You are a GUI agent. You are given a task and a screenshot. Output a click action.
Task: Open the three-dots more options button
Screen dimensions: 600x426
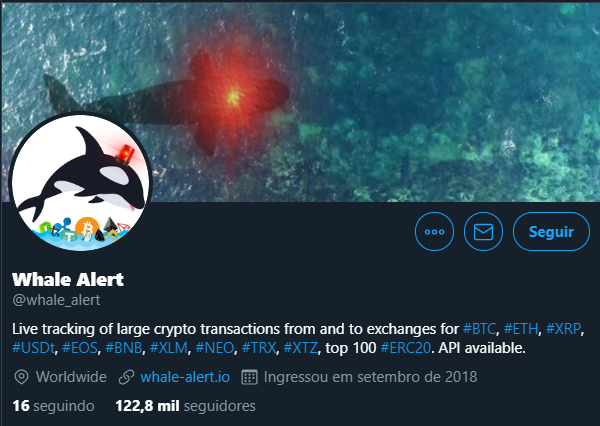click(x=434, y=232)
